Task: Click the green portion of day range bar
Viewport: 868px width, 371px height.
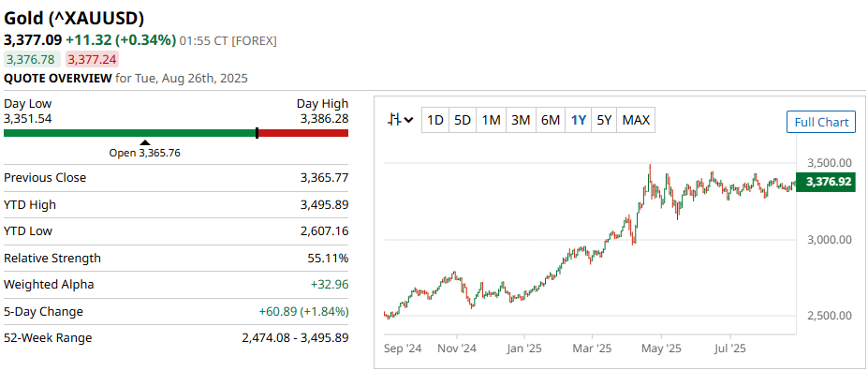Action: tap(129, 133)
